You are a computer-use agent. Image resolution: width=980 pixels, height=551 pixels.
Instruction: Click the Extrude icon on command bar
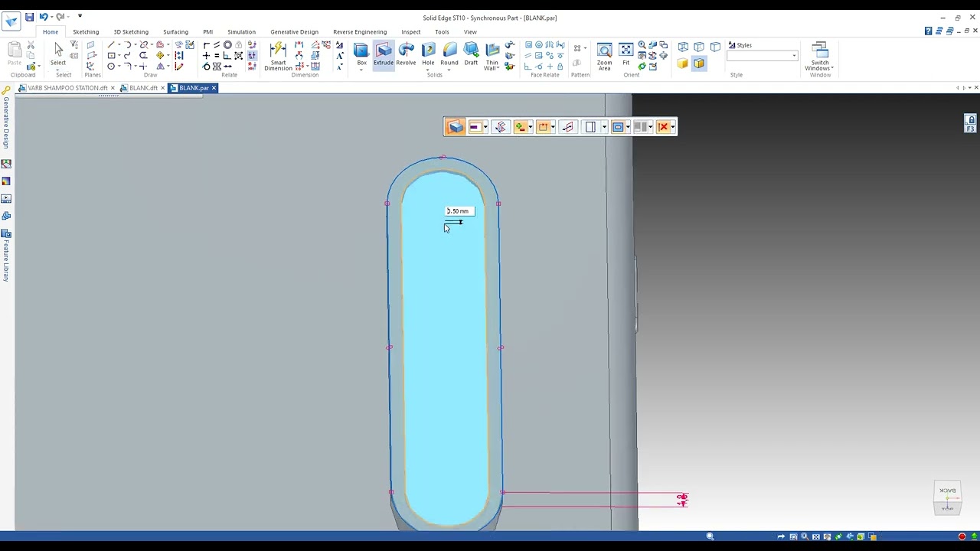pos(456,127)
